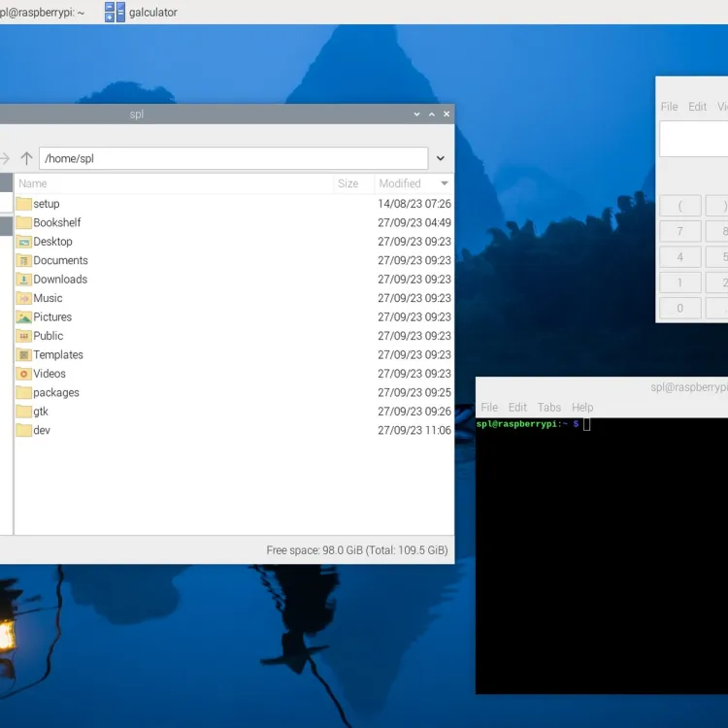728x728 pixels.
Task: Select the Pictures folder icon
Action: point(23,317)
